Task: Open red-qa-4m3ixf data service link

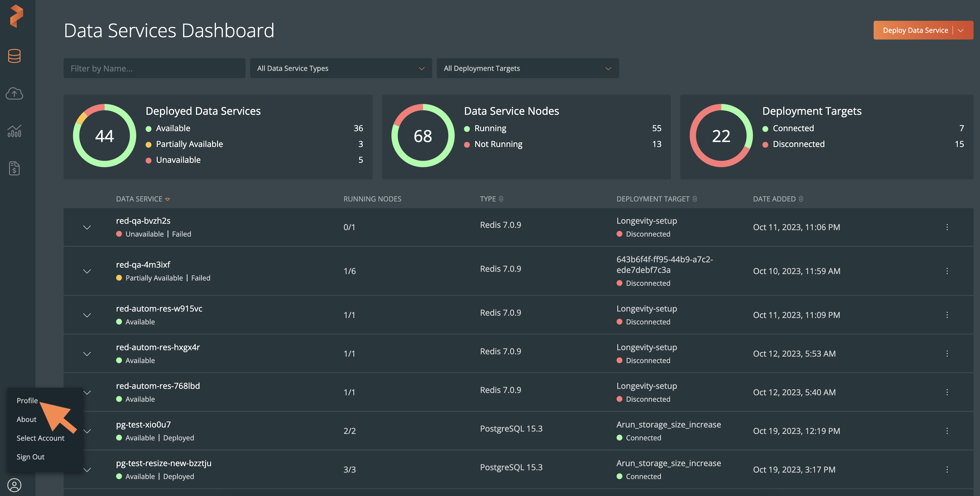Action: click(x=143, y=264)
